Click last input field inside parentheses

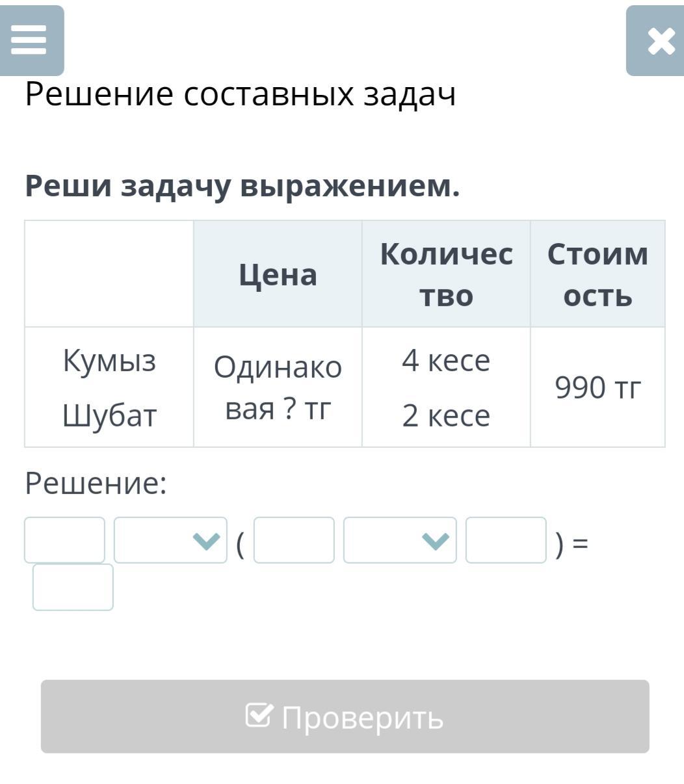506,540
